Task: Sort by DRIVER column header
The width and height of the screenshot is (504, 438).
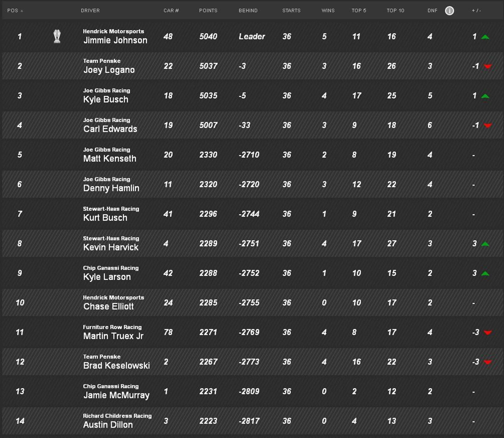Action: pos(90,11)
